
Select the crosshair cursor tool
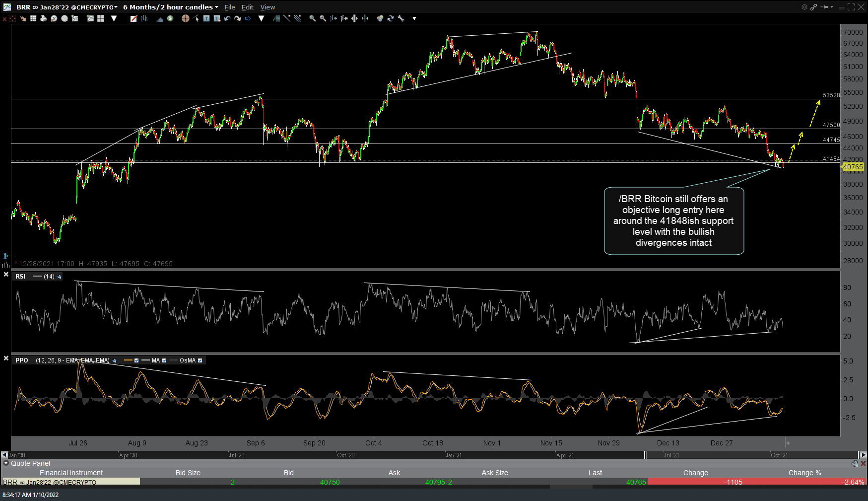[x=185, y=18]
